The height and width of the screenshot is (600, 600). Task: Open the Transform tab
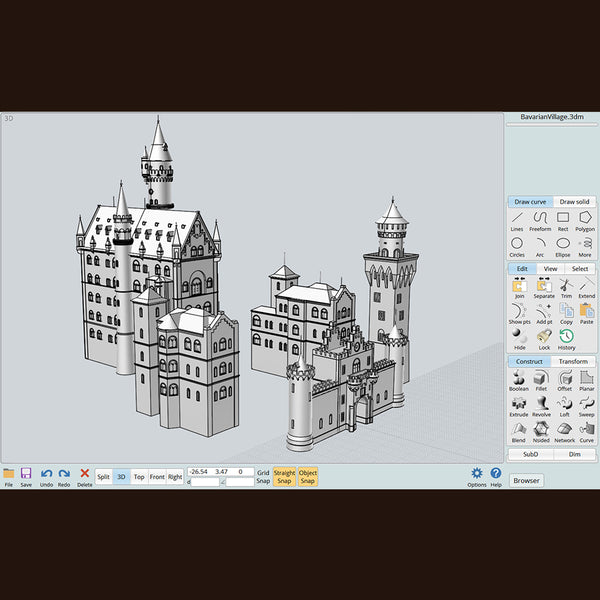(x=573, y=362)
